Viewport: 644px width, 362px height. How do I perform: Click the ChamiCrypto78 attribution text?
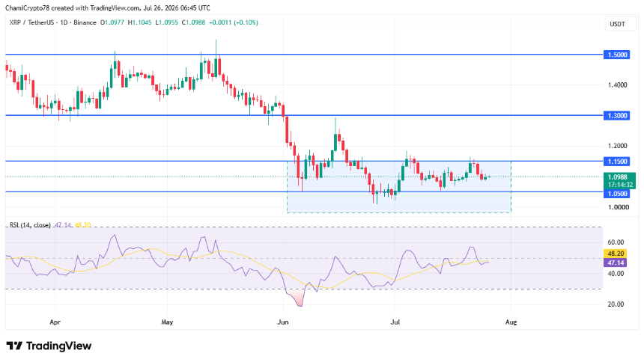[x=108, y=8]
